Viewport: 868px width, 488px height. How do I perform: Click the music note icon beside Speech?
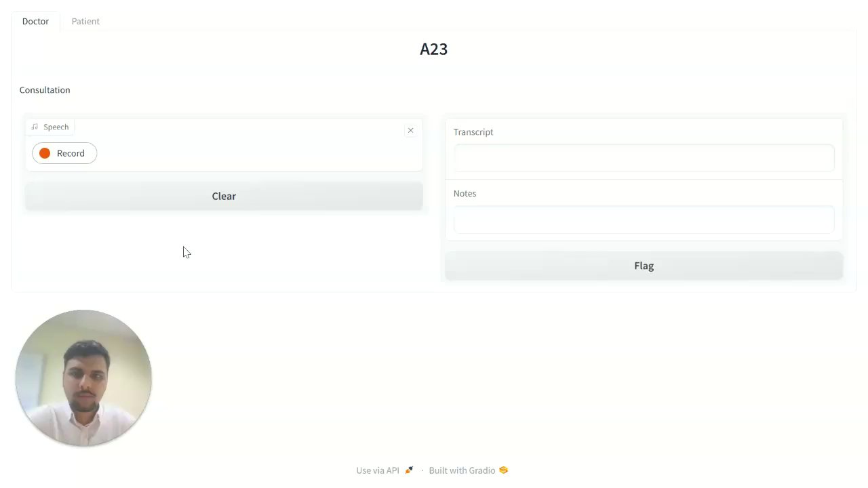[x=35, y=127]
